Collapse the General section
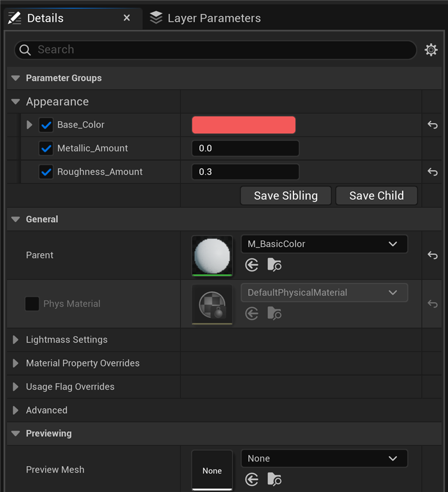 click(x=16, y=219)
